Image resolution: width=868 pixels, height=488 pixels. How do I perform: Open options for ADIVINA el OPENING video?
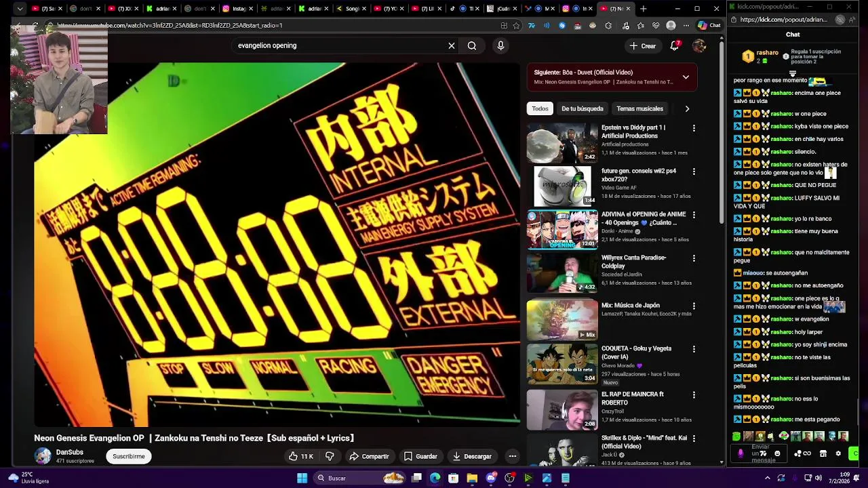(694, 215)
